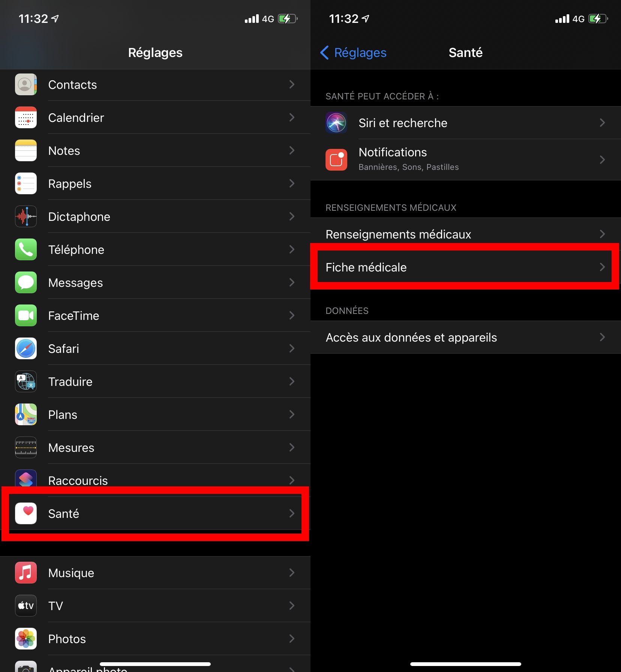
Task: Open Siri et recherche
Action: point(466,123)
